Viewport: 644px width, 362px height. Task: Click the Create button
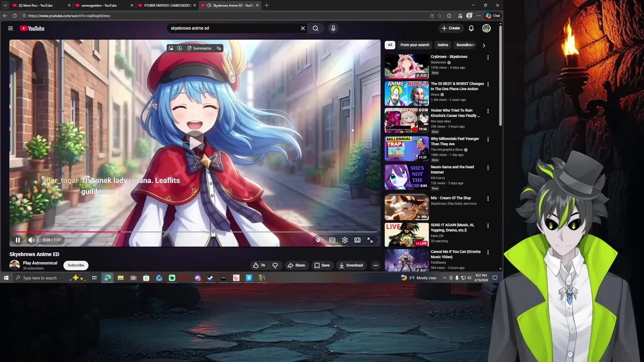(x=451, y=28)
